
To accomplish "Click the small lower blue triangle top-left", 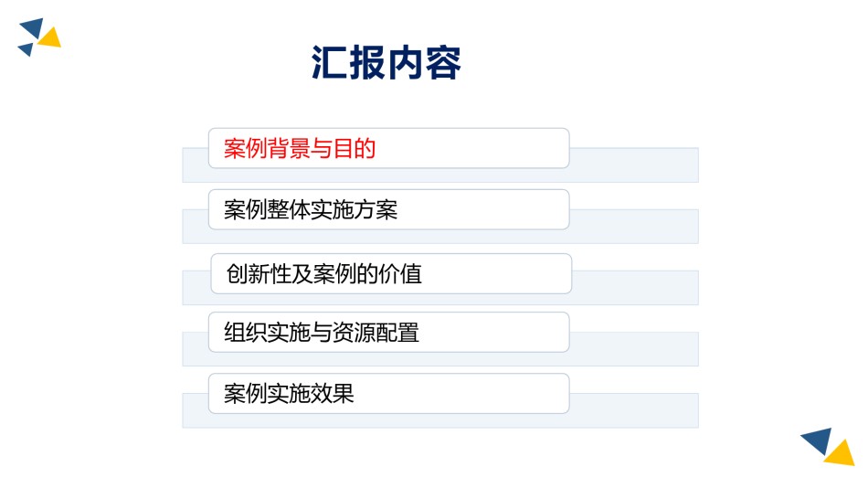I will pyautogui.click(x=26, y=49).
